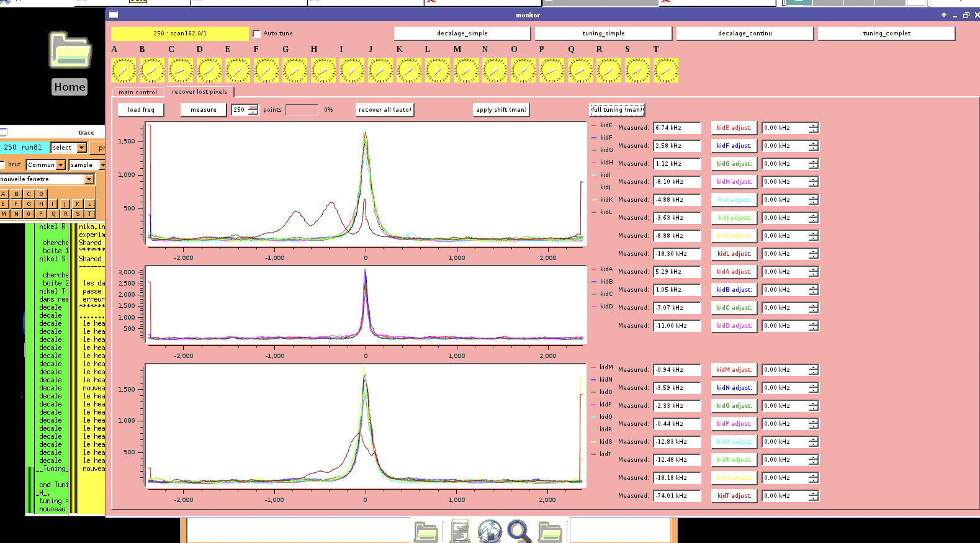Toggle the G pixel button in trace window
Viewport: 980px width, 543px height.
[29, 204]
